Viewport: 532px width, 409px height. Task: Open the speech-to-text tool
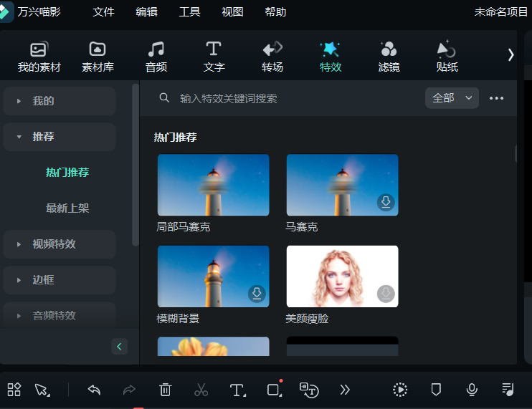click(x=309, y=390)
